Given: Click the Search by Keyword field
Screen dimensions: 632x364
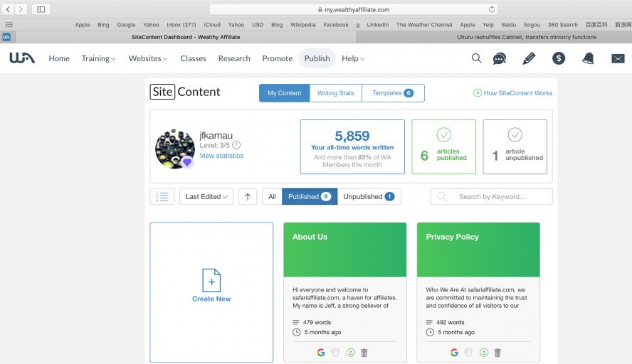Looking at the screenshot, I should pos(492,196).
